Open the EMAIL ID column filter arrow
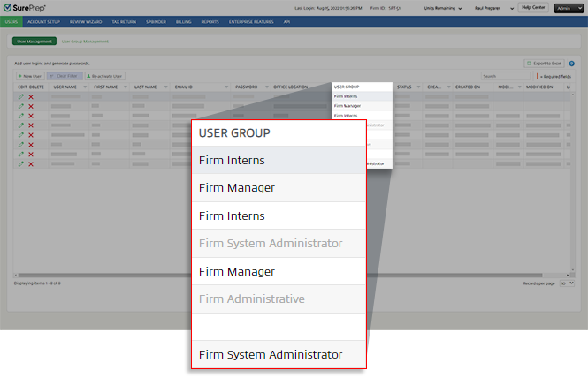 tap(226, 87)
